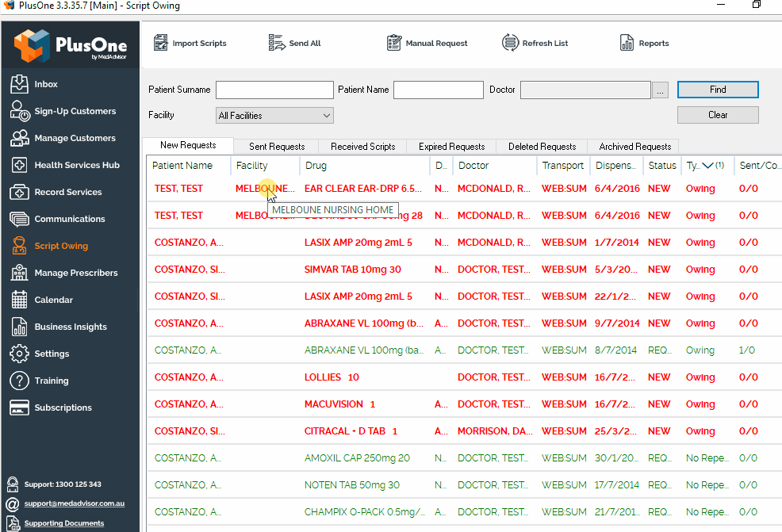Open Manage Customers icon in sidebar
This screenshot has width=782, height=532.
coord(20,138)
